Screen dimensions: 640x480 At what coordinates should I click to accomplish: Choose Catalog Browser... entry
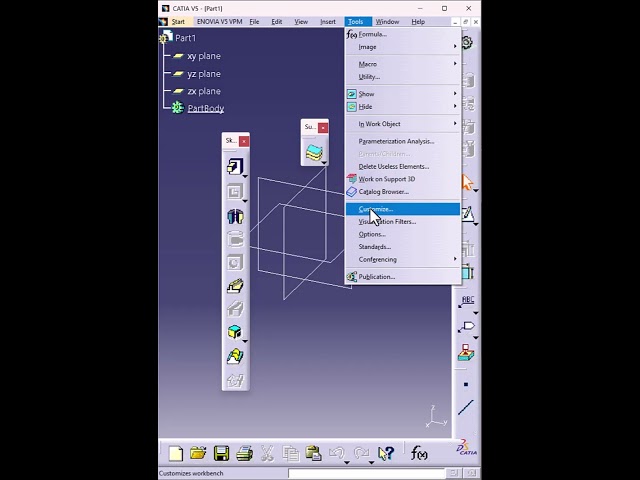pyautogui.click(x=403, y=191)
